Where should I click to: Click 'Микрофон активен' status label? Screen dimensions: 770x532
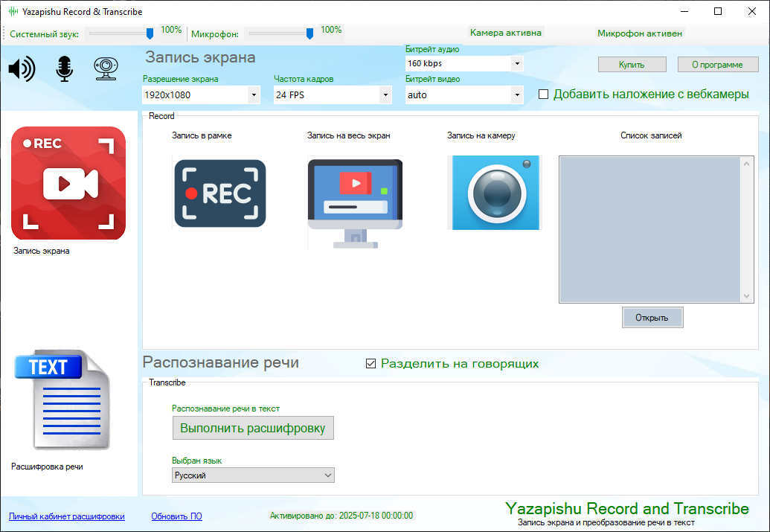[x=639, y=33]
